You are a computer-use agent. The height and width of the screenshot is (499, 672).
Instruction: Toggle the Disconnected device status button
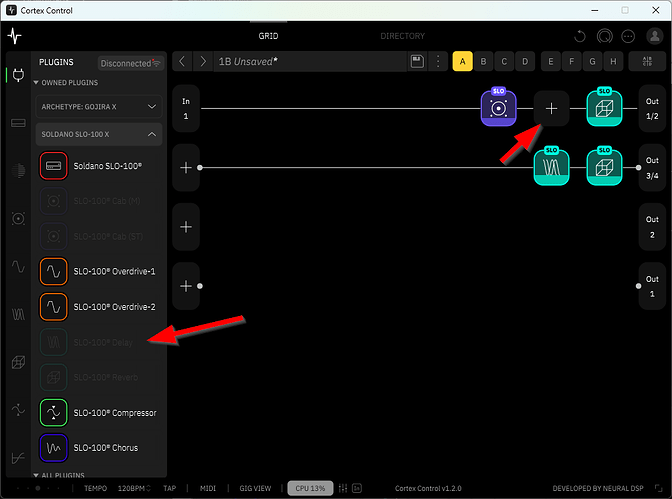pos(131,63)
